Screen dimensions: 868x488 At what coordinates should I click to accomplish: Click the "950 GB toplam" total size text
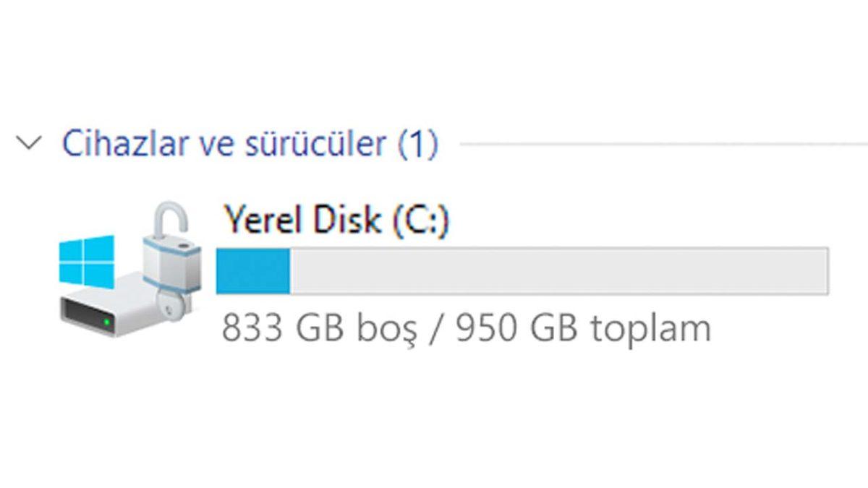pyautogui.click(x=584, y=329)
